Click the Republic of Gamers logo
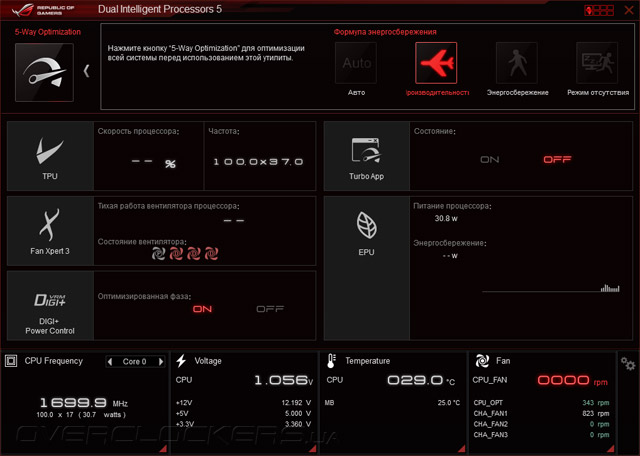The image size is (640, 456). 43,10
